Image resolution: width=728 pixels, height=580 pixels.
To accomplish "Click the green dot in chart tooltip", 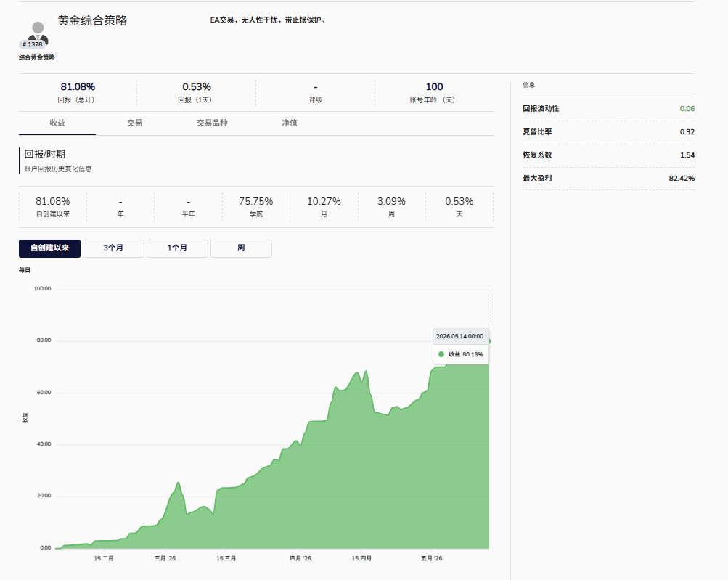I will click(x=441, y=354).
